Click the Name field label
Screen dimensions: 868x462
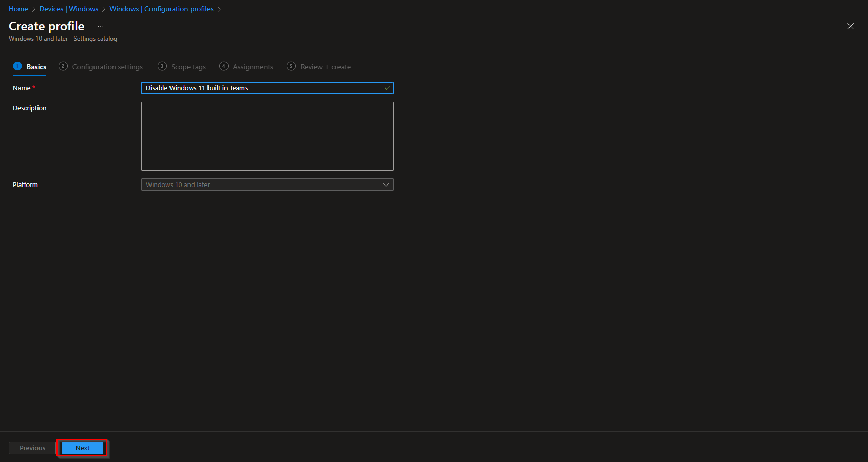point(22,88)
